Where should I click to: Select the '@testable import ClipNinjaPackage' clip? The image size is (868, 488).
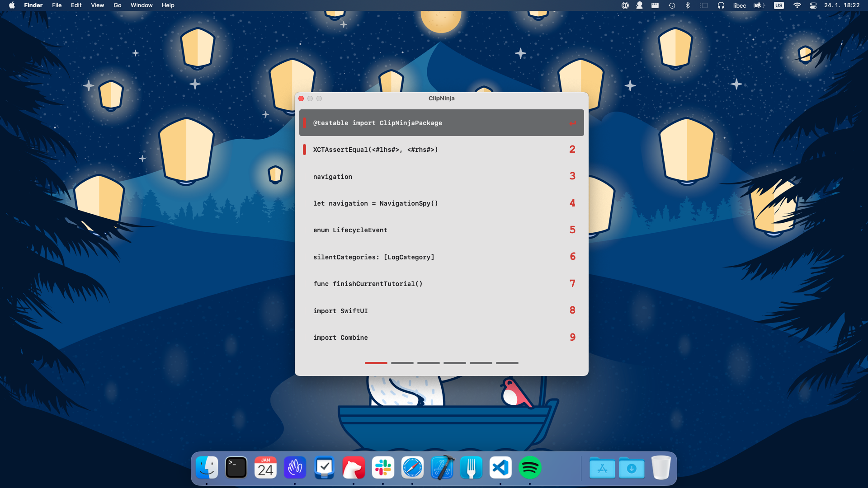click(x=442, y=122)
